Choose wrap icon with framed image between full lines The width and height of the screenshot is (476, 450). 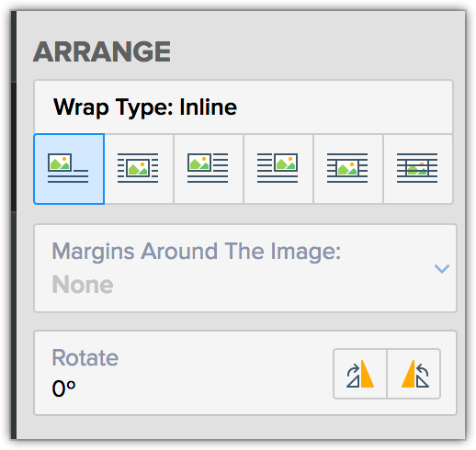(x=348, y=169)
